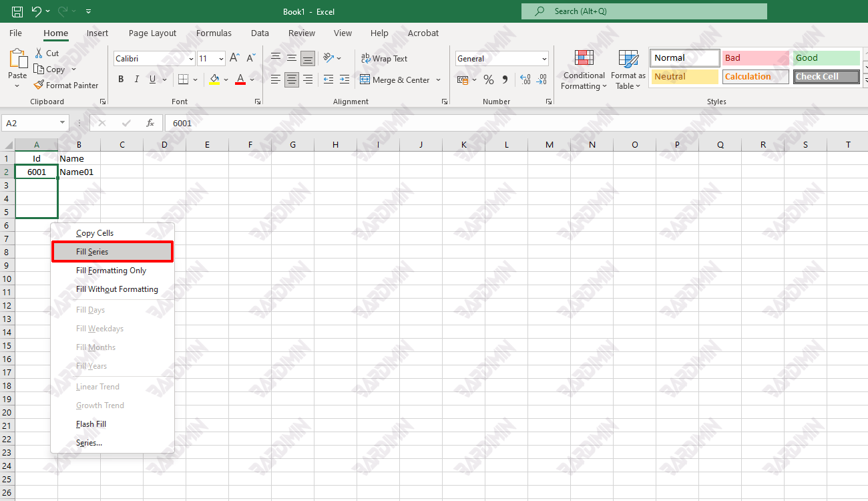Apply the Good cell style
Viewport: 868px width, 501px height.
[x=826, y=58]
